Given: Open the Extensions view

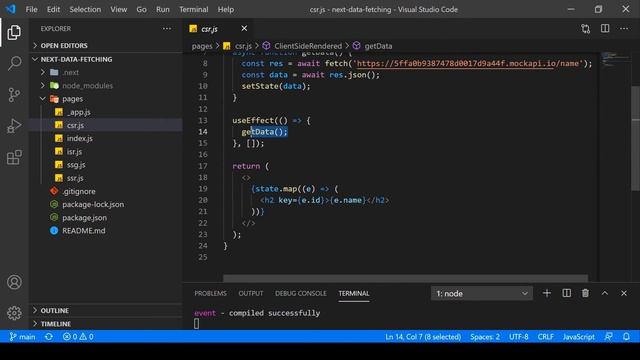Looking at the screenshot, I should 14,157.
